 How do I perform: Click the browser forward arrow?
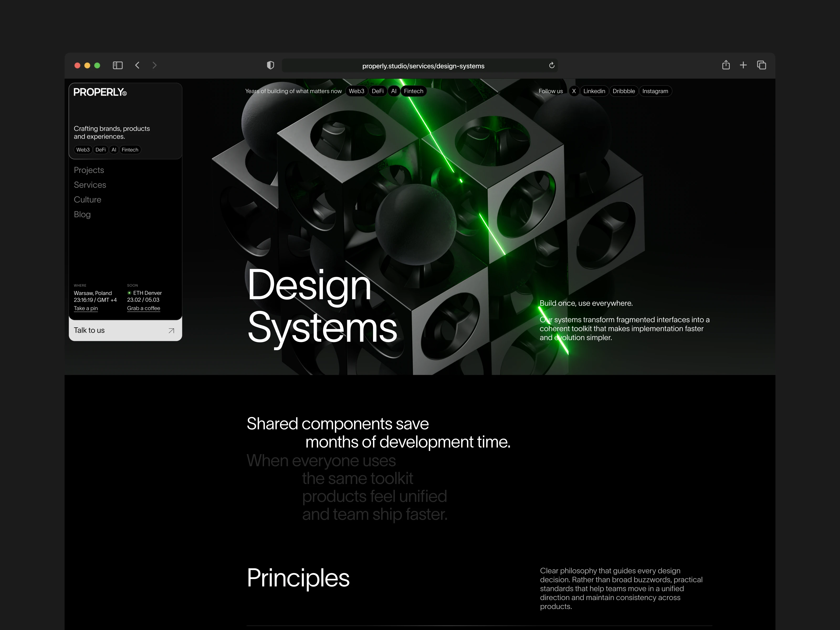(x=154, y=65)
